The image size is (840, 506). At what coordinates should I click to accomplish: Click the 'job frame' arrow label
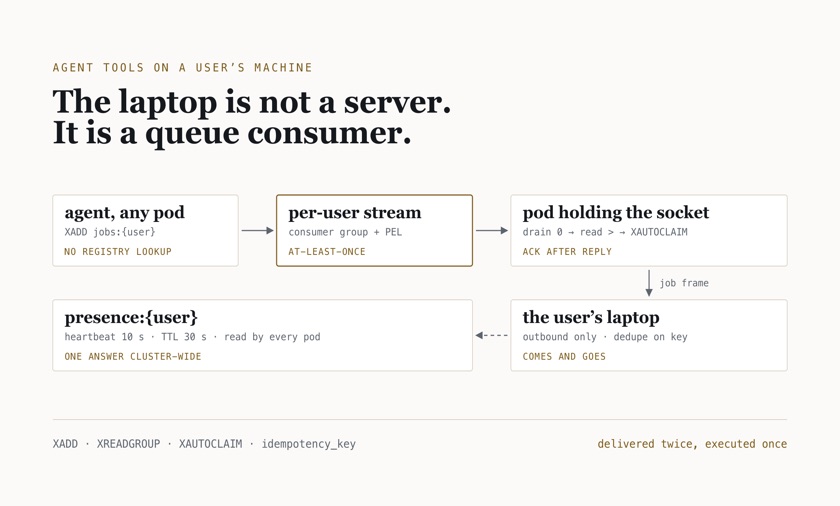[684, 283]
